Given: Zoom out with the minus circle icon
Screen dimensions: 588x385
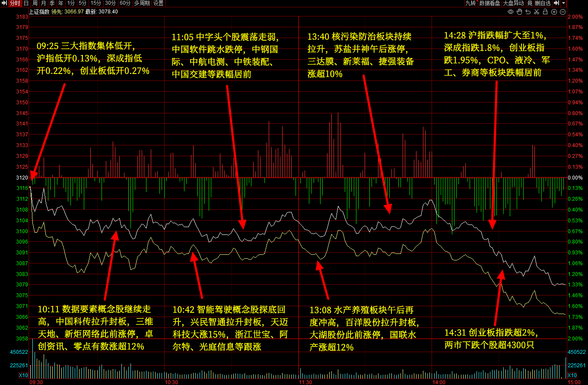Looking at the screenshot, I should pyautogui.click(x=563, y=12).
